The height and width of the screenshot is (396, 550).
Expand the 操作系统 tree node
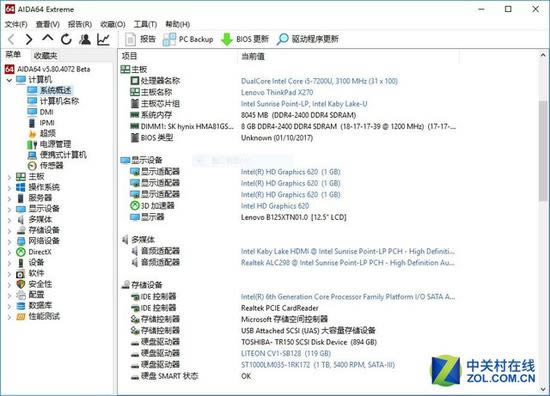9,188
